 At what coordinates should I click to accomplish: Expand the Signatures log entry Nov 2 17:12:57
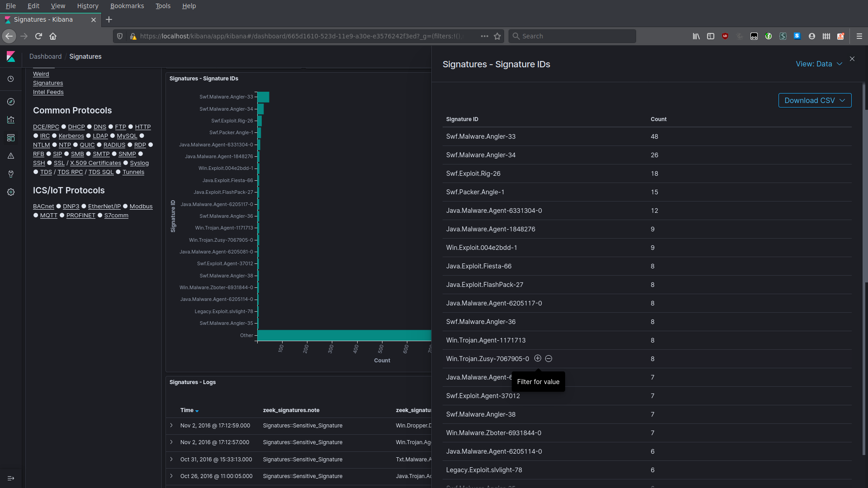172,442
